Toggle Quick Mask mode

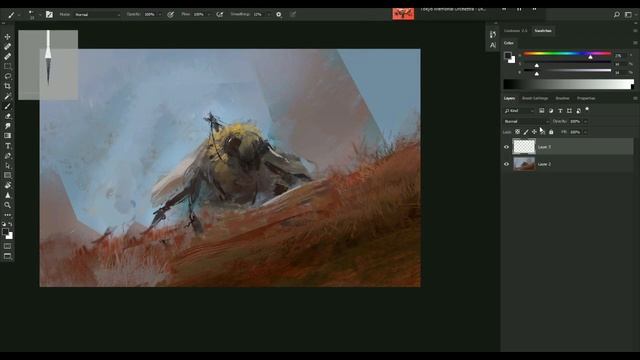click(x=7, y=246)
